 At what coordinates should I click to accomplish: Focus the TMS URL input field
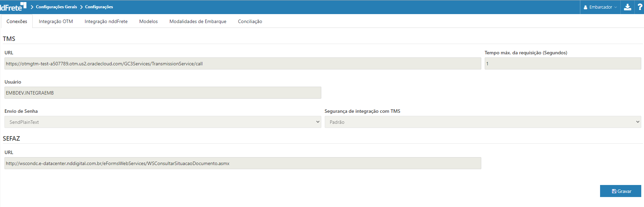pos(242,64)
